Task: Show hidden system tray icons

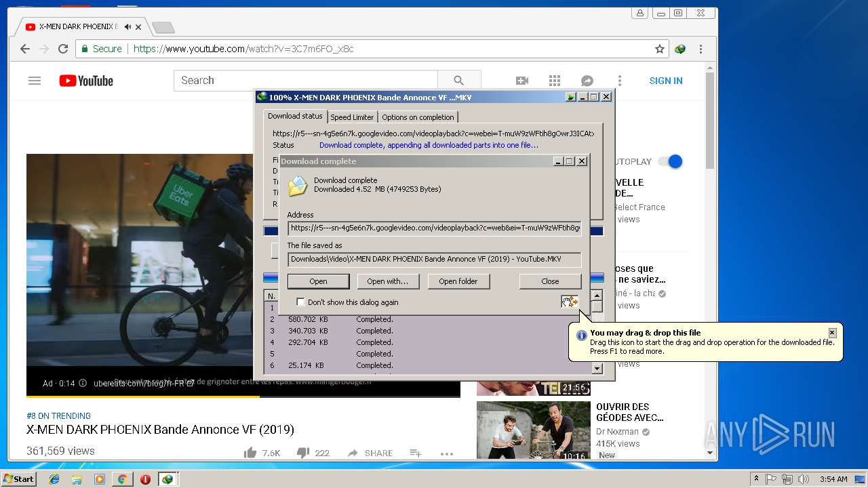Action: [756, 479]
